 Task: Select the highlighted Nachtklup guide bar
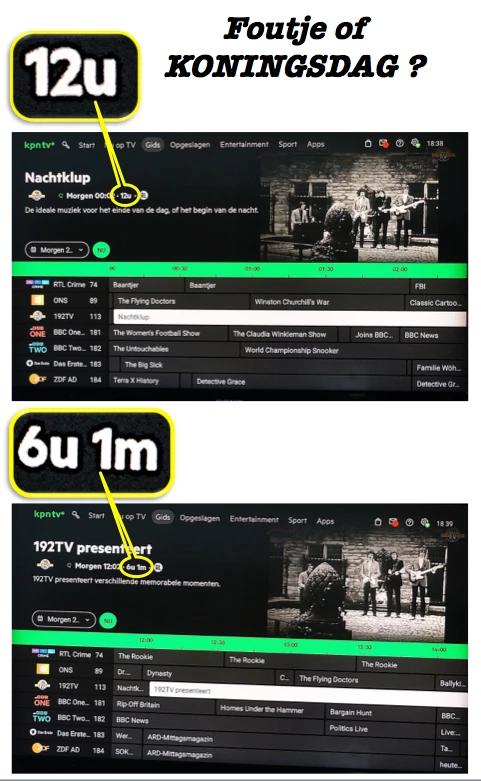tap(289, 317)
